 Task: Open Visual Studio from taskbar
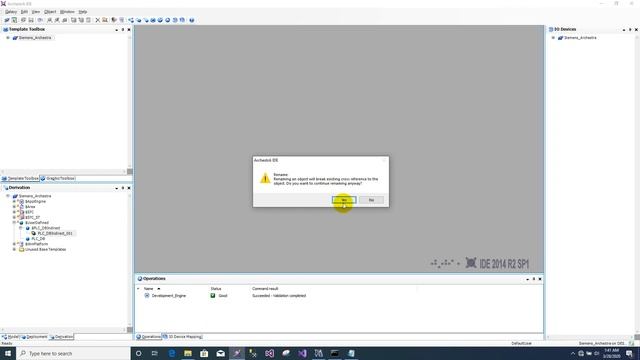click(x=302, y=353)
